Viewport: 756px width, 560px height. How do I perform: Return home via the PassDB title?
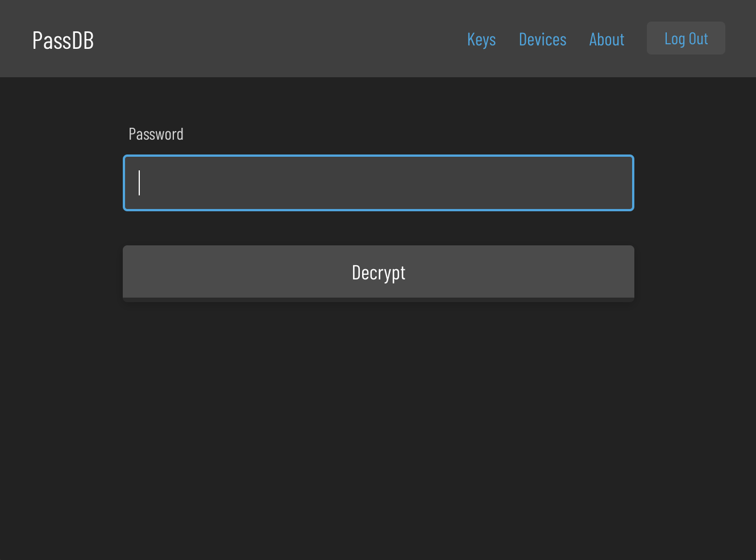pyautogui.click(x=63, y=40)
